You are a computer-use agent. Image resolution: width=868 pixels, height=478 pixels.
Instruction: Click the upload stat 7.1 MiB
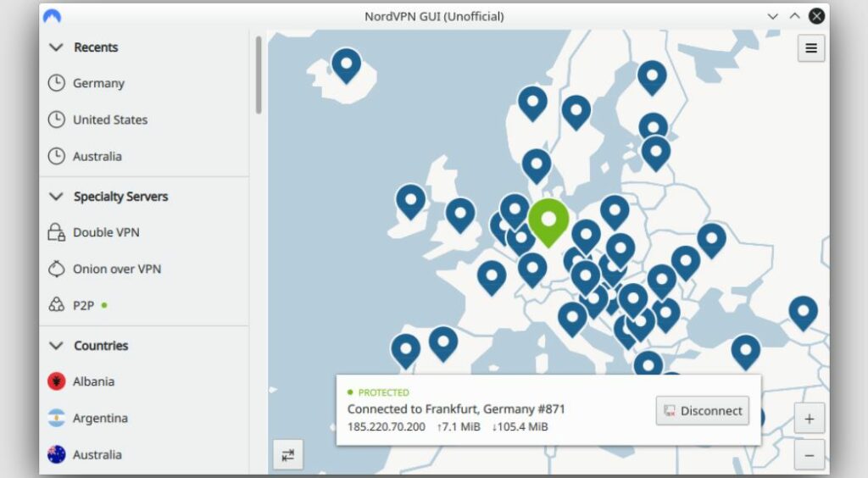pyautogui.click(x=459, y=426)
